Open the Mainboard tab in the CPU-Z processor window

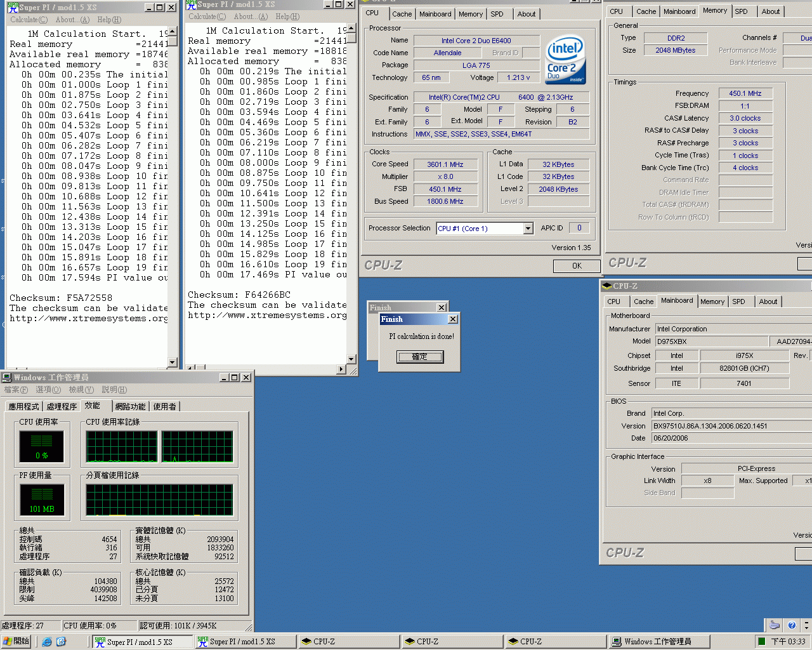435,14
